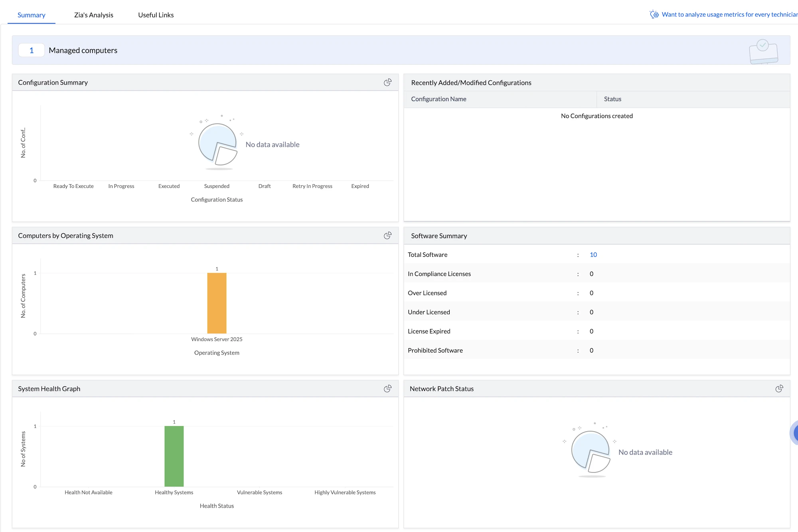This screenshot has width=798, height=532.
Task: Click the Ready To Execute axis label
Action: [x=73, y=186]
